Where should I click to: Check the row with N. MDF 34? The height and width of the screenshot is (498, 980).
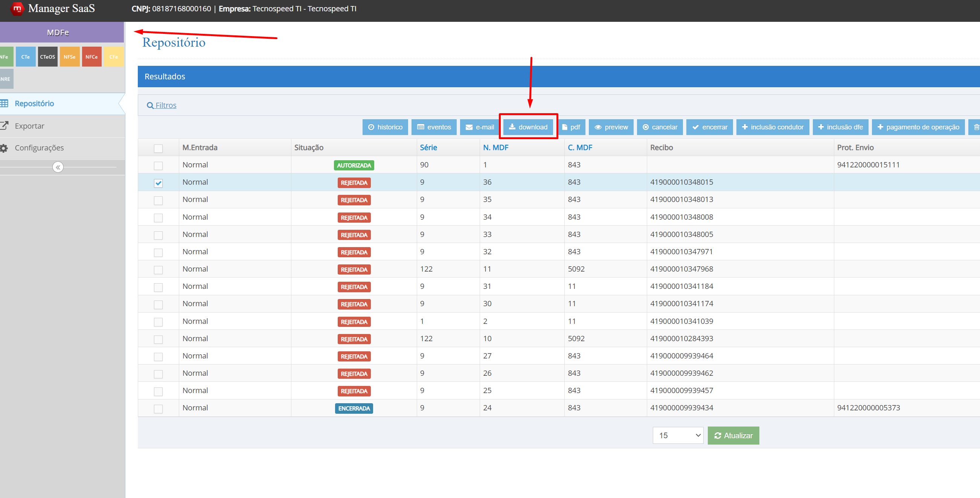pyautogui.click(x=158, y=218)
